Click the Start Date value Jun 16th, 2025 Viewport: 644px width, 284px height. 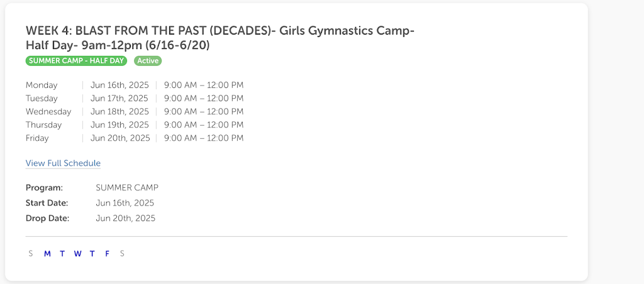pyautogui.click(x=125, y=203)
